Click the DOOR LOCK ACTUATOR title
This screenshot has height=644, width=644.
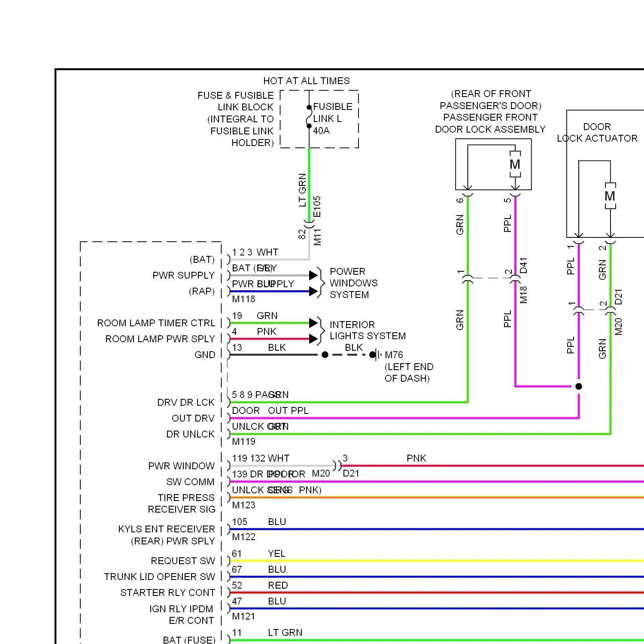[597, 132]
